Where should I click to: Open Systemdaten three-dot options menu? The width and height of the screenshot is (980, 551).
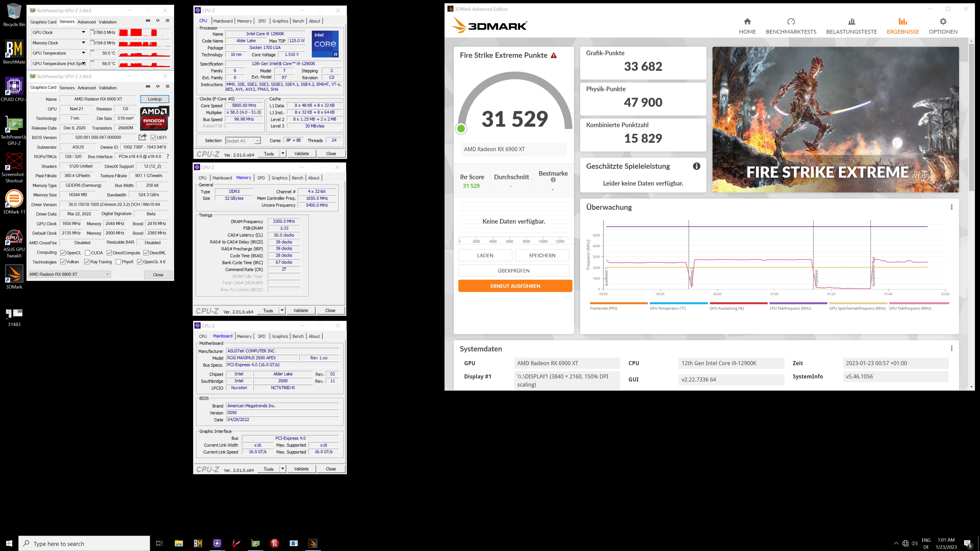click(x=951, y=349)
